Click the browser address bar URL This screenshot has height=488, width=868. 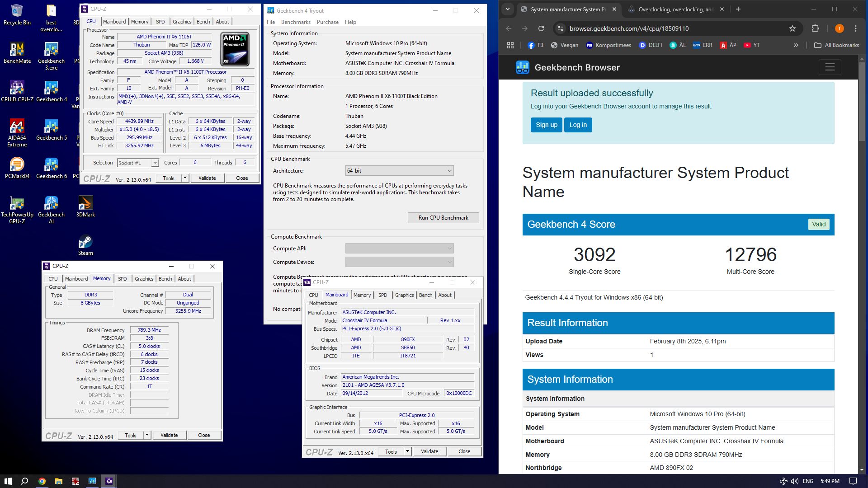pos(629,28)
